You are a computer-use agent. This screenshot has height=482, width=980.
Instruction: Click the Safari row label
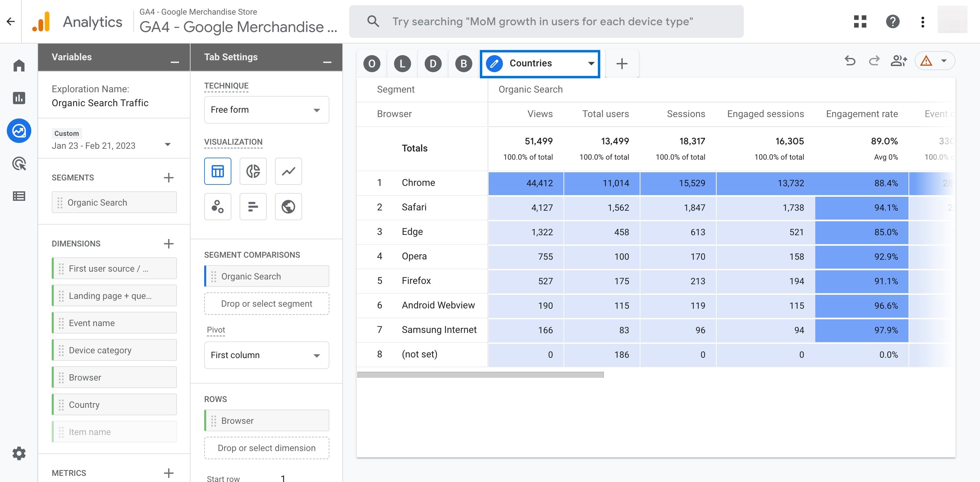[x=414, y=207]
